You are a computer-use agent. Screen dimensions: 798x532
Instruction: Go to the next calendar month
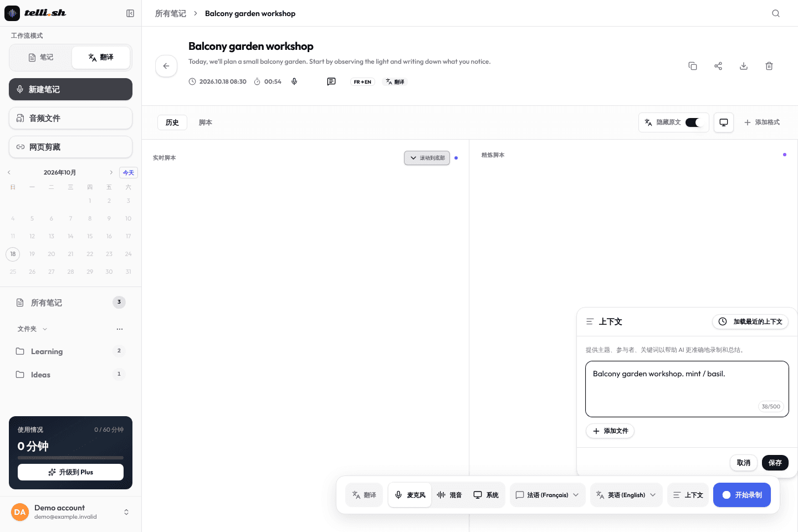pos(111,172)
